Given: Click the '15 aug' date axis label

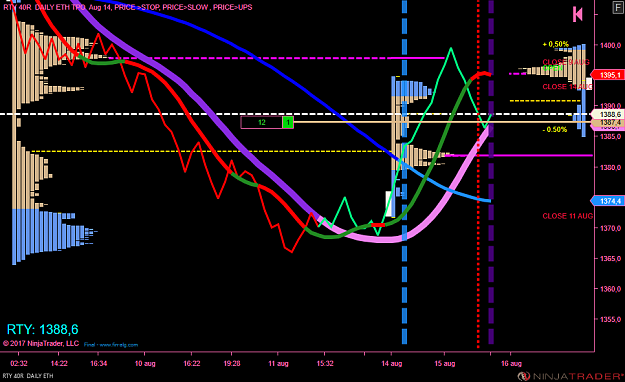Looking at the screenshot, I should pyautogui.click(x=445, y=364).
